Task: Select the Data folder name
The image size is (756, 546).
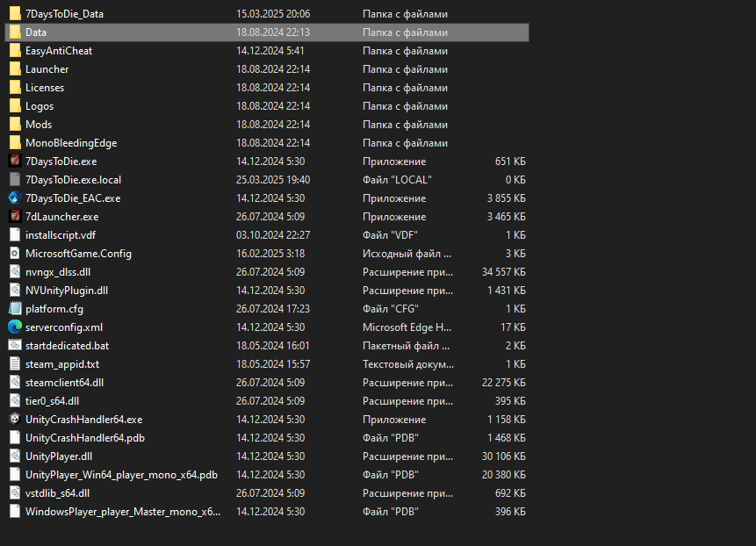Action: [x=36, y=32]
